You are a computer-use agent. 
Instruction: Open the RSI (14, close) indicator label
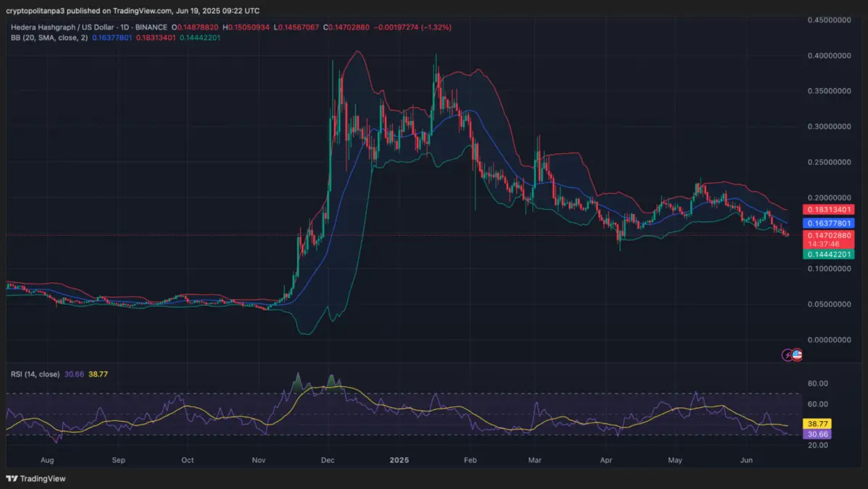click(35, 374)
